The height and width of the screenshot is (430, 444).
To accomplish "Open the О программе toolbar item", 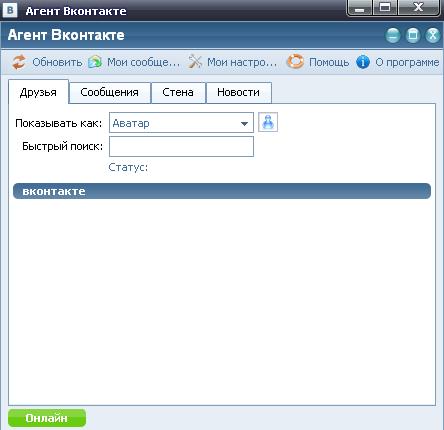I will point(407,63).
